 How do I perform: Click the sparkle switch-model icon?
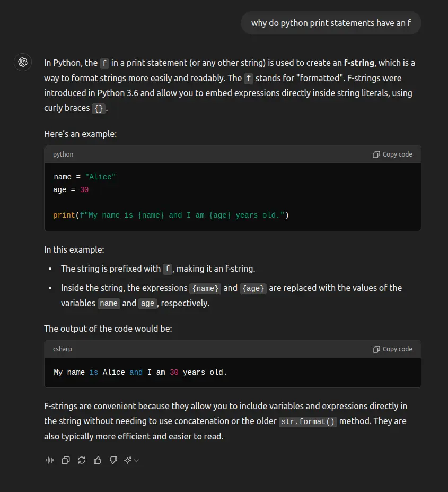(x=128, y=460)
